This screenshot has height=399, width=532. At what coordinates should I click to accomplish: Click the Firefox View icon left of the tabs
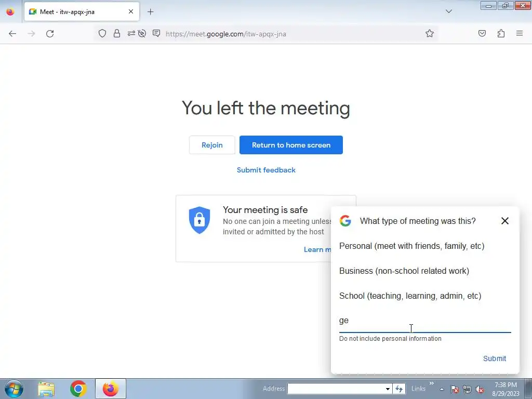coord(10,12)
